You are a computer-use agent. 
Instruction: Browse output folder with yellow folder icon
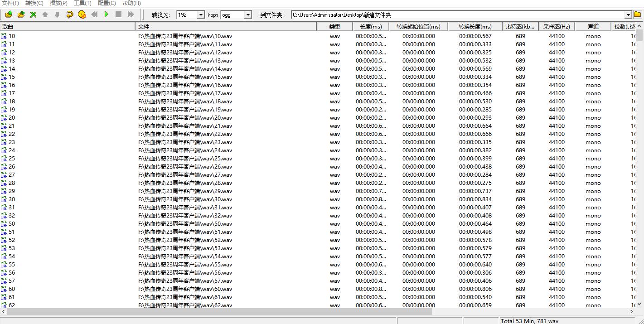click(637, 15)
